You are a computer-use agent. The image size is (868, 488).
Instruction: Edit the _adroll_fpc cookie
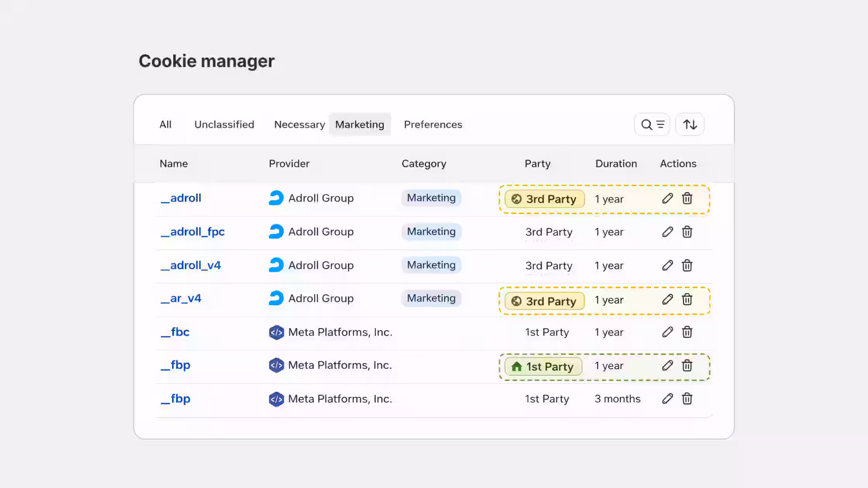[x=667, y=232]
